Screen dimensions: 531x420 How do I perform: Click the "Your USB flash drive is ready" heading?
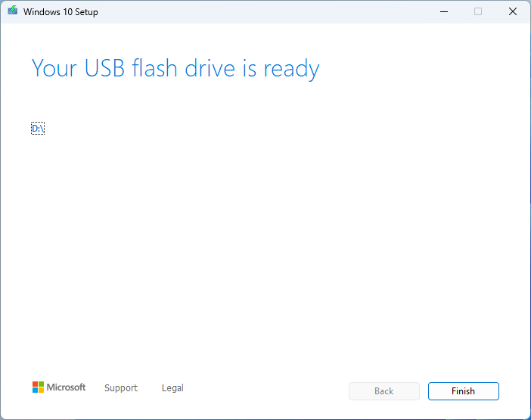click(x=175, y=69)
